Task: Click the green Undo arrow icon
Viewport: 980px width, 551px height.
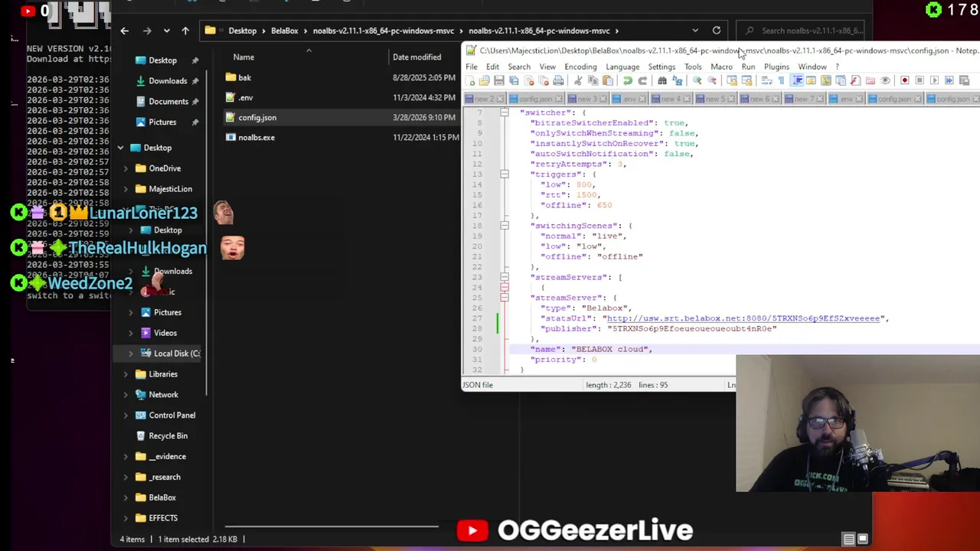Action: pos(628,80)
